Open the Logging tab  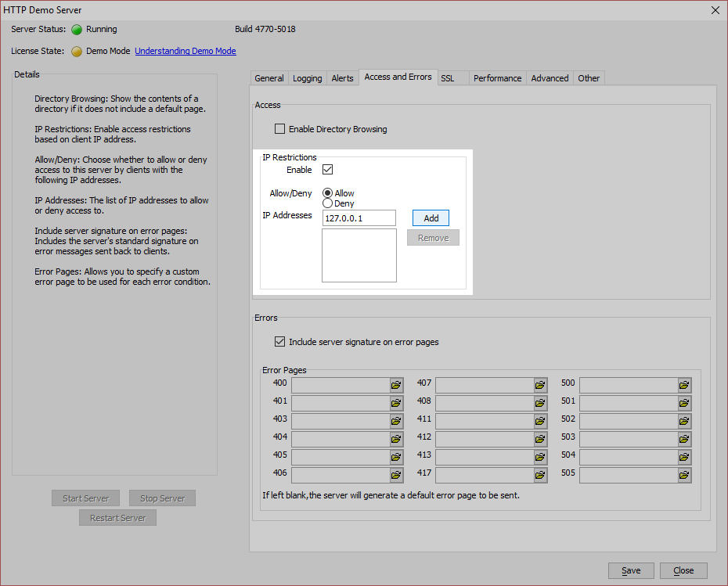click(308, 78)
